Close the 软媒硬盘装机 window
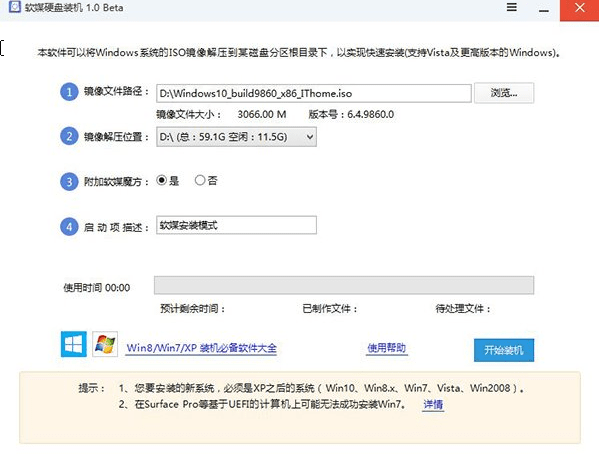Image resolution: width=599 pixels, height=454 pixels. click(x=580, y=9)
